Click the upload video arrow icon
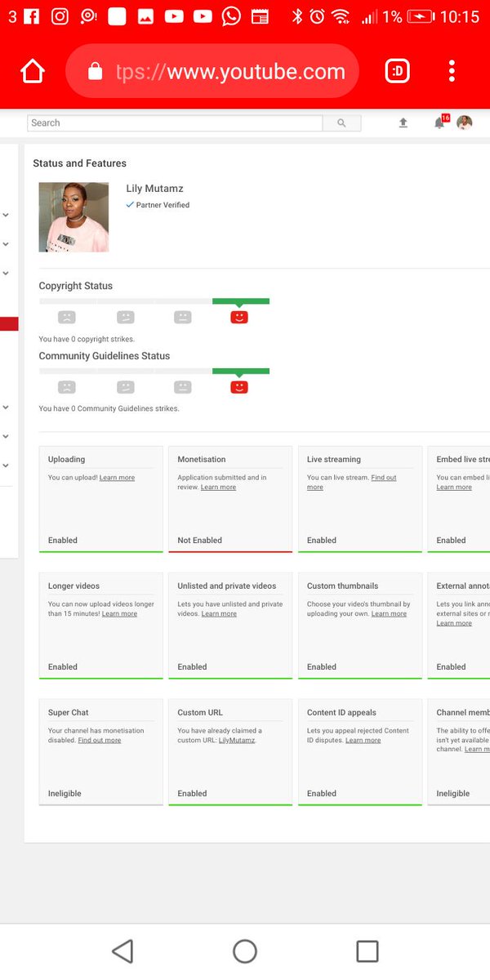 pos(403,122)
